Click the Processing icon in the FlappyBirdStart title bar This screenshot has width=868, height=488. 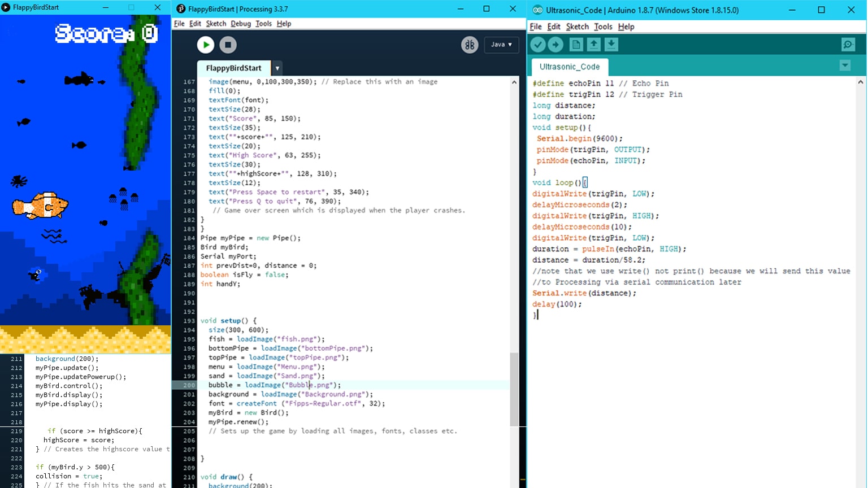point(181,9)
